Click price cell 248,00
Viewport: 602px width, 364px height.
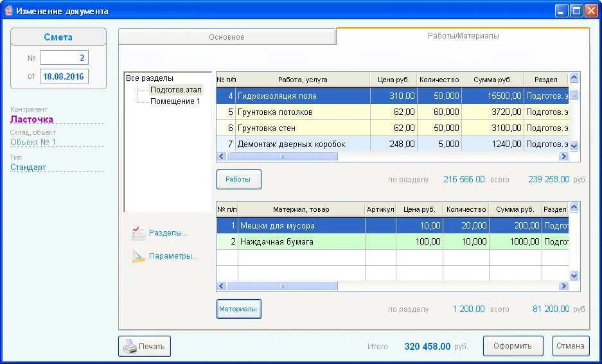point(394,144)
